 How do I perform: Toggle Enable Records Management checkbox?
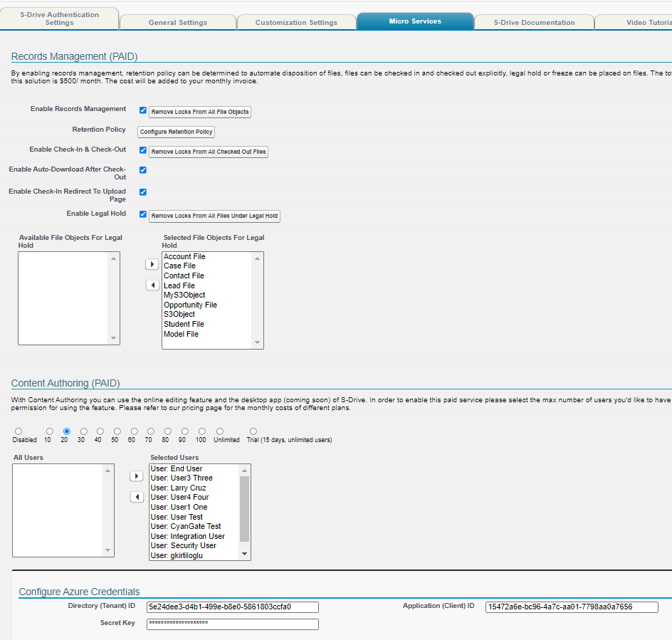143,110
